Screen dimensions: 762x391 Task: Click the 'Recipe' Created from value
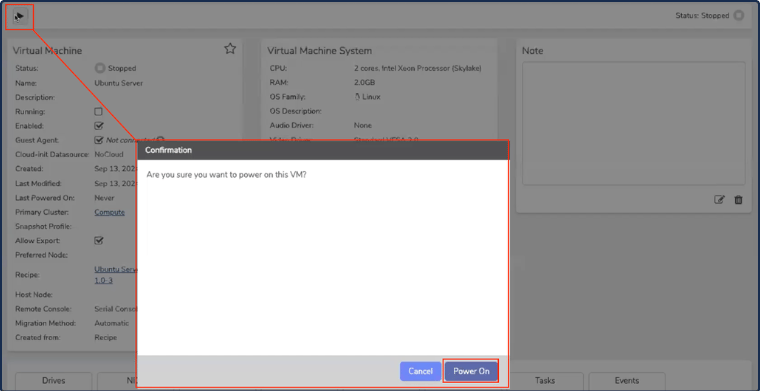105,337
